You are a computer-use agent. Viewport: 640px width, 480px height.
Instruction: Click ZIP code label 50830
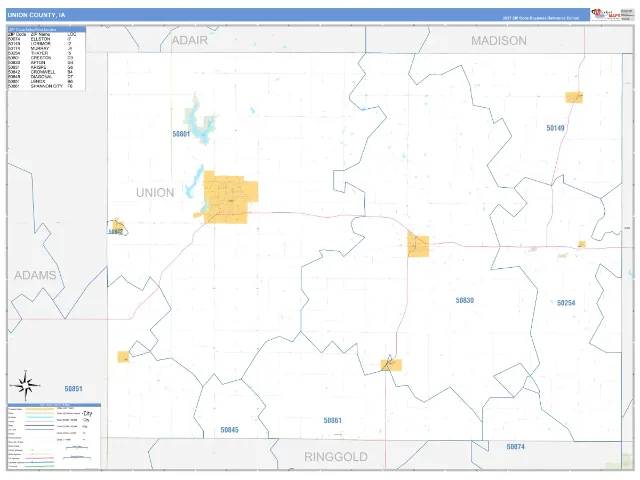point(464,300)
